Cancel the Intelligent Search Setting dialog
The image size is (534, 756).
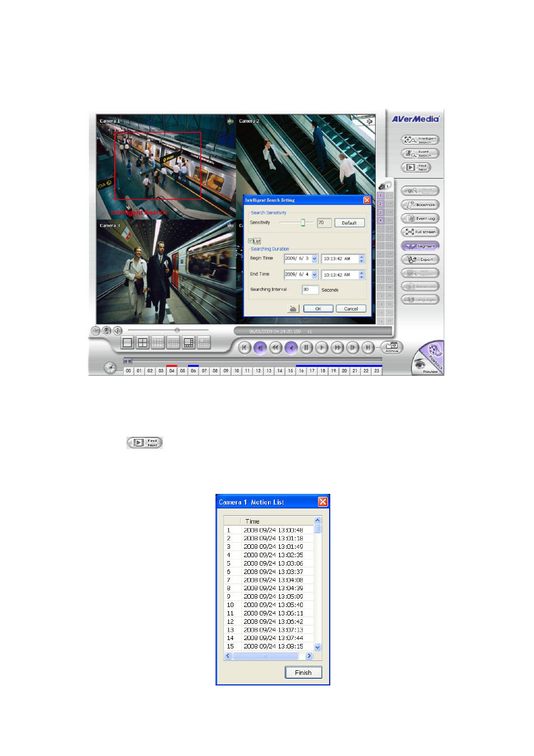point(351,309)
